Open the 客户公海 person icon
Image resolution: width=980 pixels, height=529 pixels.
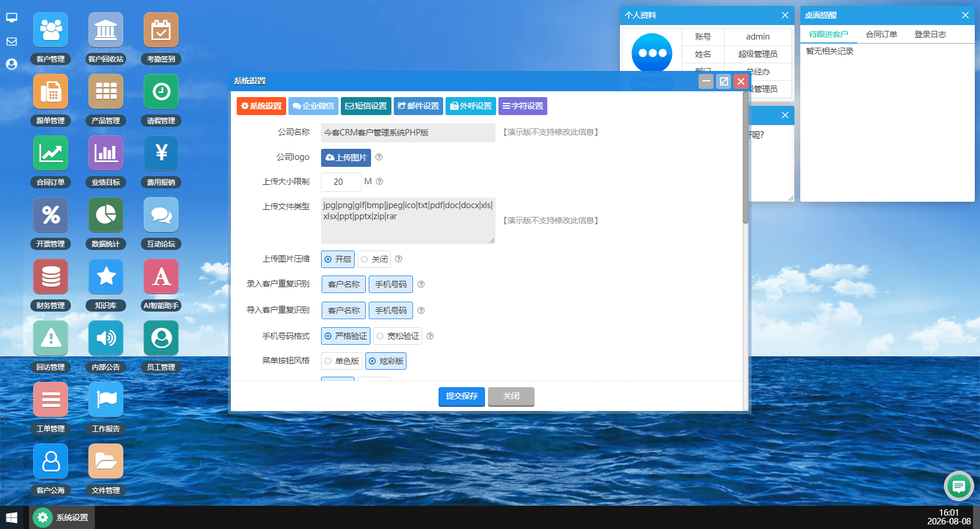pos(51,462)
